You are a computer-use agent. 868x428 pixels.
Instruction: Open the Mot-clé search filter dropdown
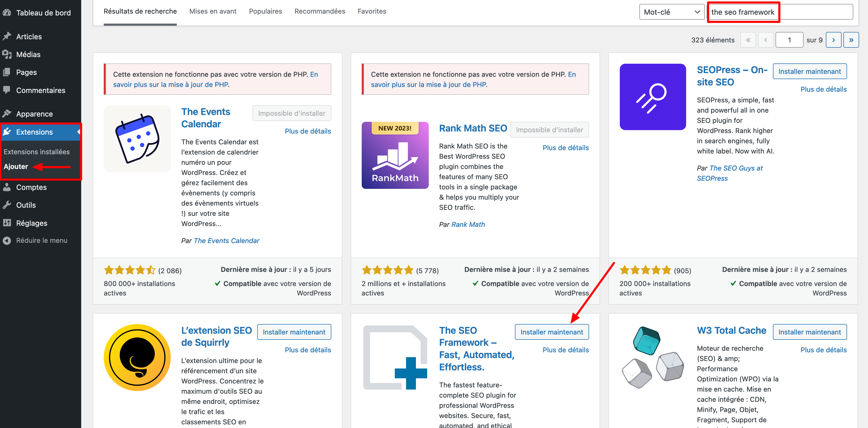click(x=671, y=12)
